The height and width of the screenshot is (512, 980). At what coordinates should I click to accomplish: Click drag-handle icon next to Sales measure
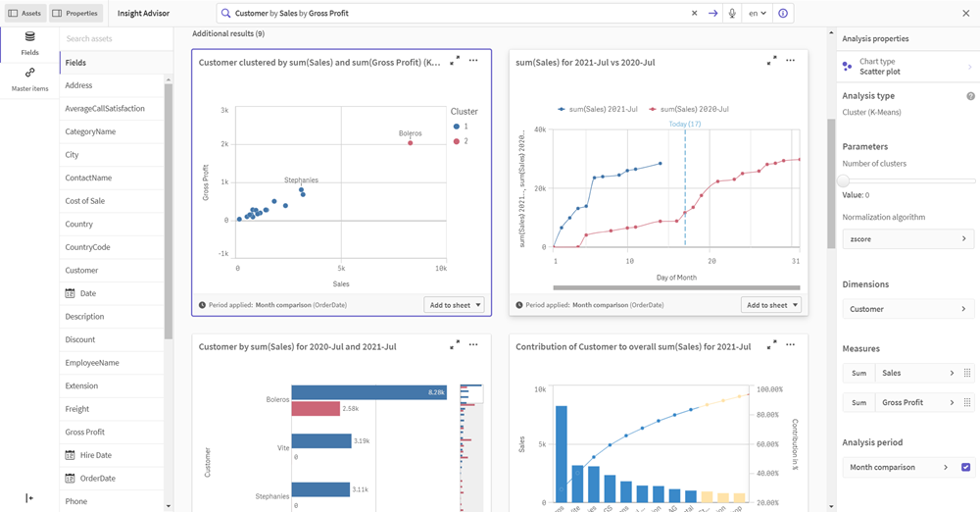tap(967, 373)
